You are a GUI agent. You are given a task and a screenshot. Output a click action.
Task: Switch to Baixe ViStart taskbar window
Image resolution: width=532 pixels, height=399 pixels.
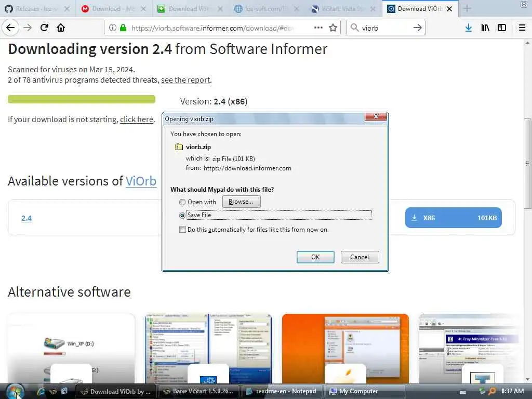pos(199,392)
